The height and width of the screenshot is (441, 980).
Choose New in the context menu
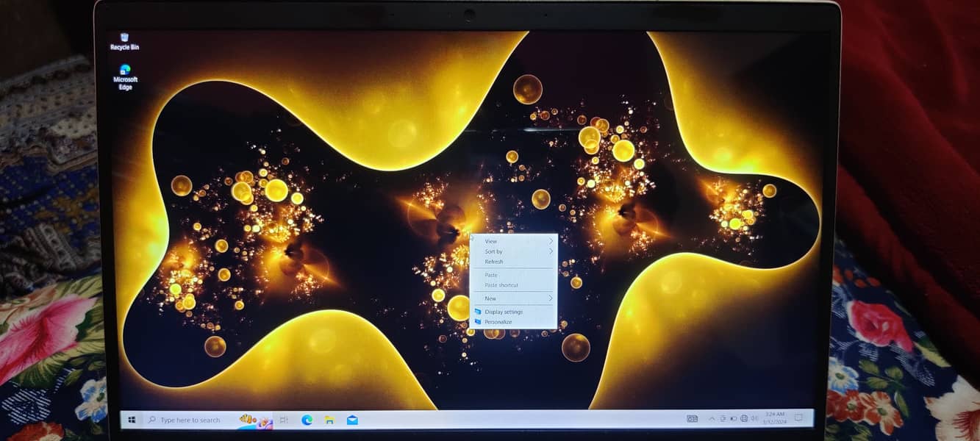(513, 298)
